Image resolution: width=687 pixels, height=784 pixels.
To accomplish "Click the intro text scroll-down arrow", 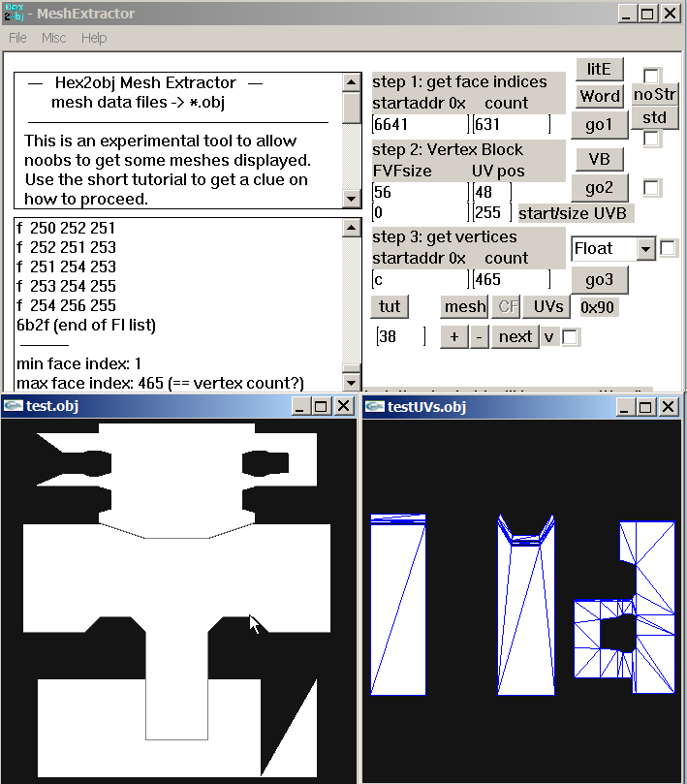I will pyautogui.click(x=352, y=199).
